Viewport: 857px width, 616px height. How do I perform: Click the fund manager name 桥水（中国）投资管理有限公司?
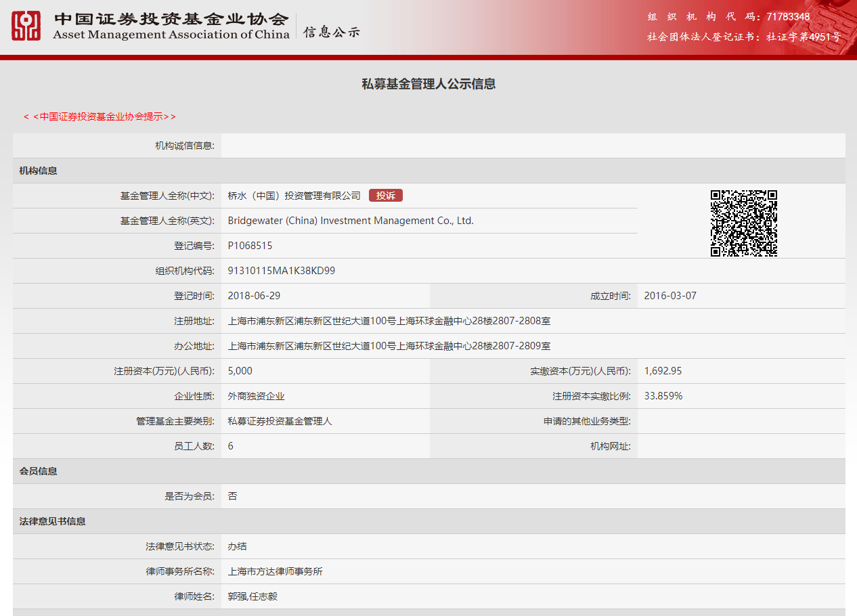click(x=293, y=195)
